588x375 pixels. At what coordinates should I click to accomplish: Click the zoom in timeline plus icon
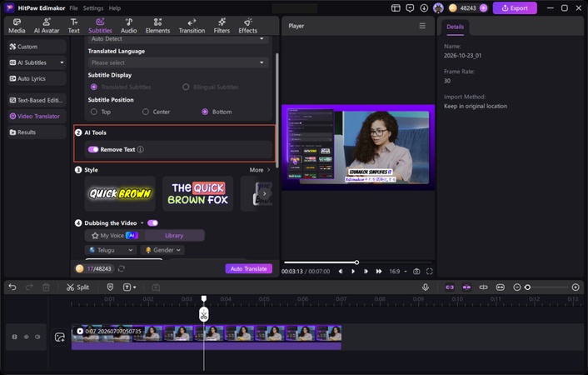pyautogui.click(x=576, y=287)
